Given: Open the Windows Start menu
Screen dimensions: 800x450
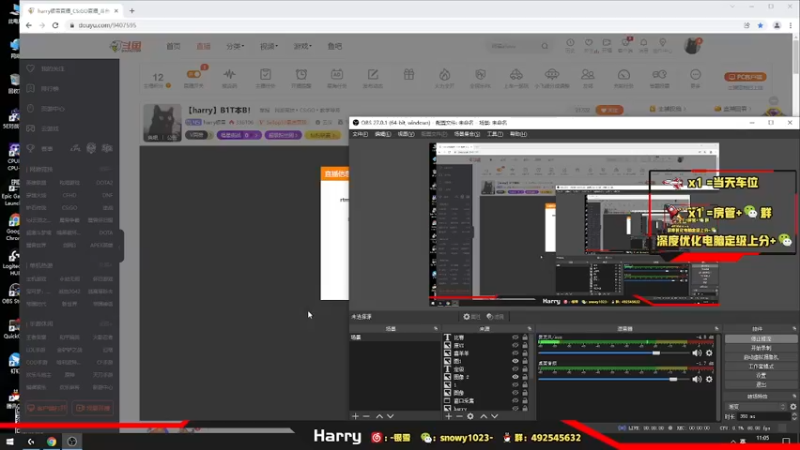Looking at the screenshot, I should (10, 441).
